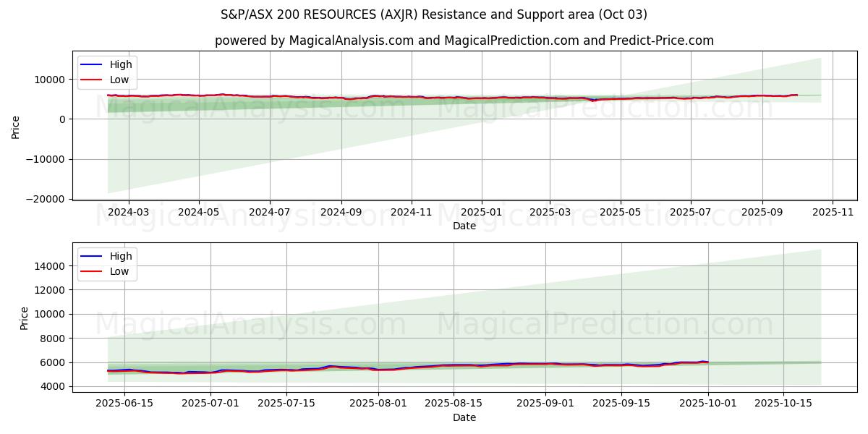Click the blue High line swatch in top legend
This screenshot has width=868, height=434.
pyautogui.click(x=91, y=65)
